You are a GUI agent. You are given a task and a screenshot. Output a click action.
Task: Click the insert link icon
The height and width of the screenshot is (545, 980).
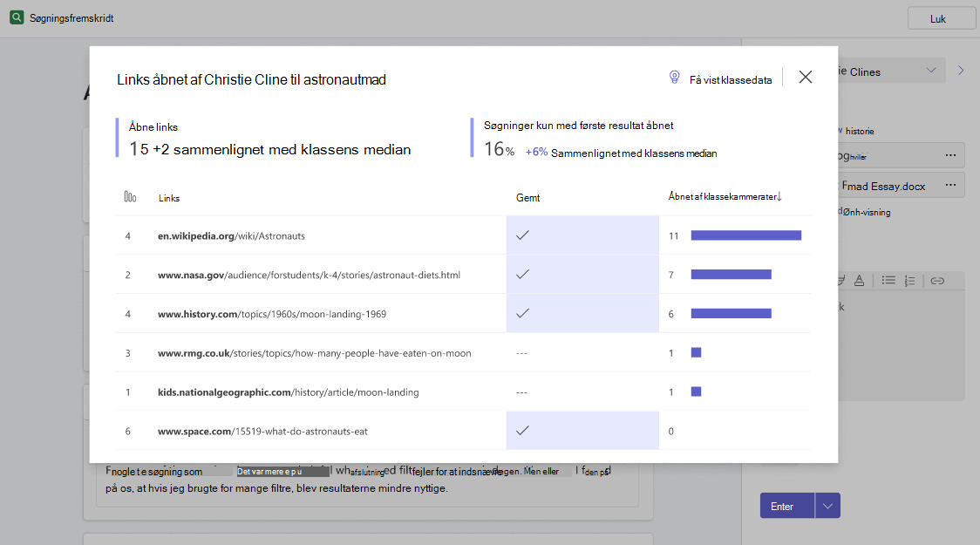click(x=937, y=281)
